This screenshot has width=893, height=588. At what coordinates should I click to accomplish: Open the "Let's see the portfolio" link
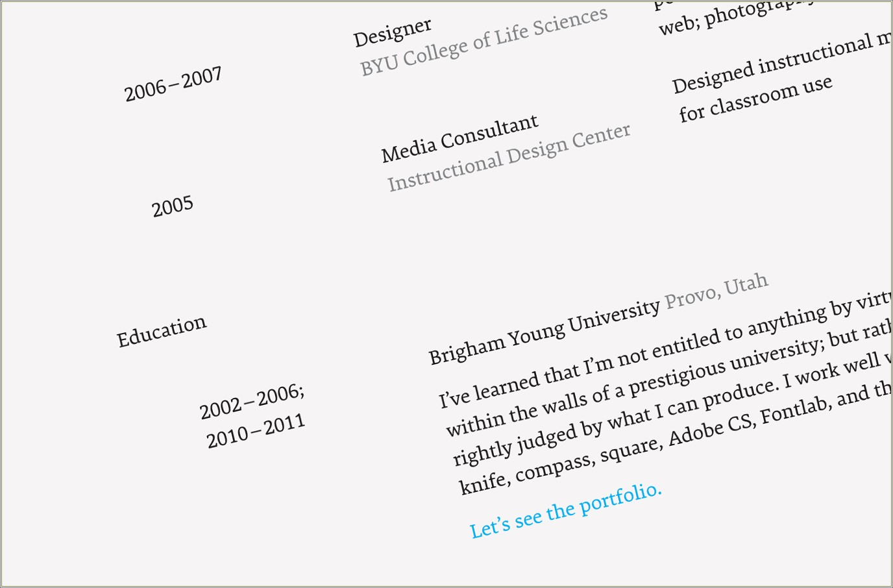tap(565, 511)
